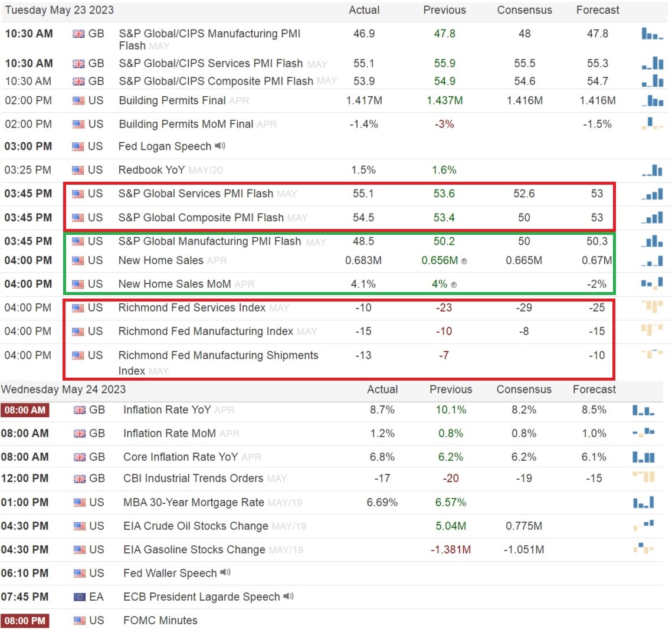Click EA flag on Lagarde Speech row
The width and height of the screenshot is (672, 629).
(79, 597)
